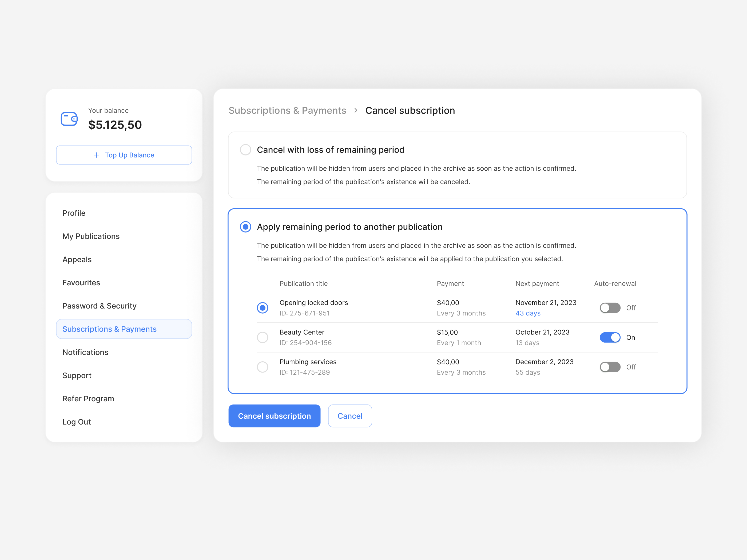The height and width of the screenshot is (560, 747).
Task: Select Subscriptions & Payments in the sidebar
Action: coord(109,329)
